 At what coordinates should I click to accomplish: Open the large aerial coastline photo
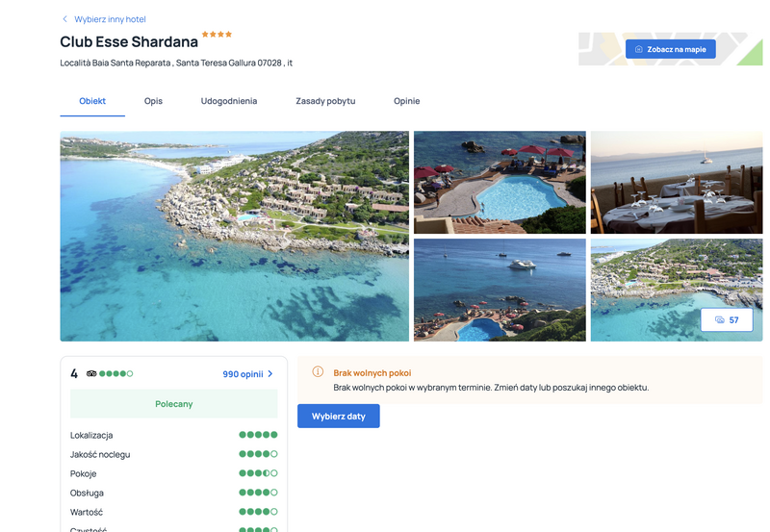[234, 236]
